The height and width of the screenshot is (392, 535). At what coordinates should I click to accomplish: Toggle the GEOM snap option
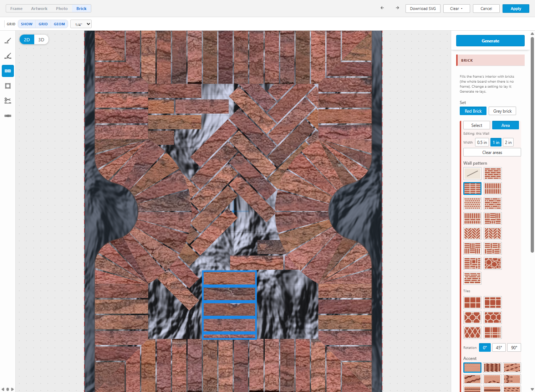59,24
